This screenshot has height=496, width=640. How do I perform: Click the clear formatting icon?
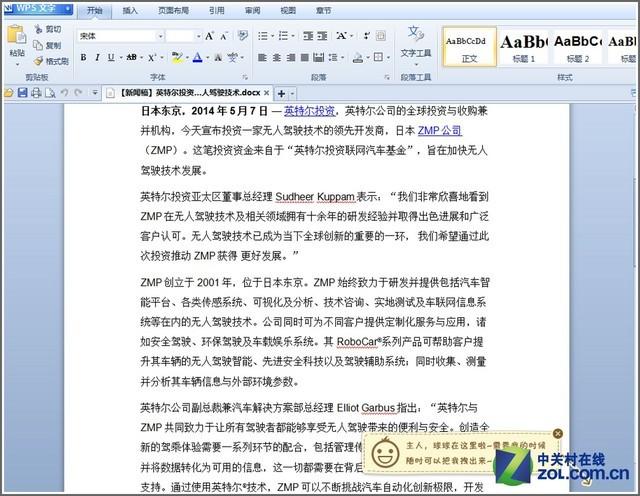(242, 36)
